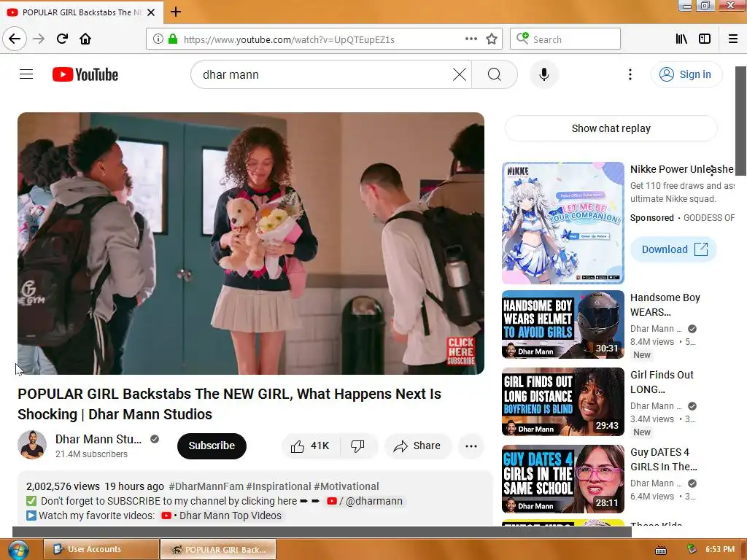The height and width of the screenshot is (560, 747).
Task: Click the video player frame
Action: (x=251, y=244)
